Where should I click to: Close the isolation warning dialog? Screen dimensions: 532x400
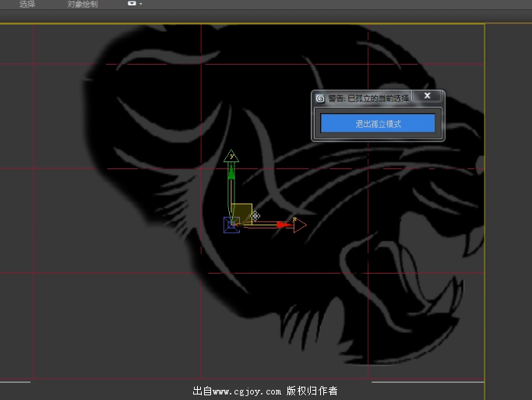(427, 96)
